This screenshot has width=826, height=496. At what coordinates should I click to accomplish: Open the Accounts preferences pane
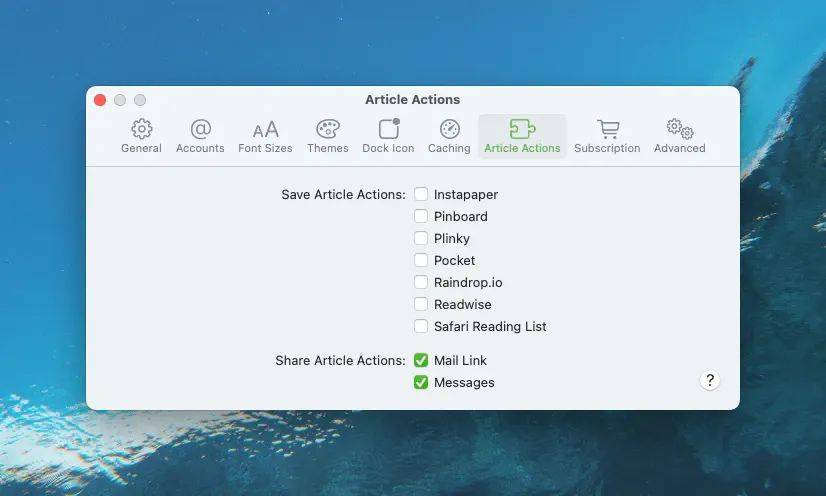[200, 136]
